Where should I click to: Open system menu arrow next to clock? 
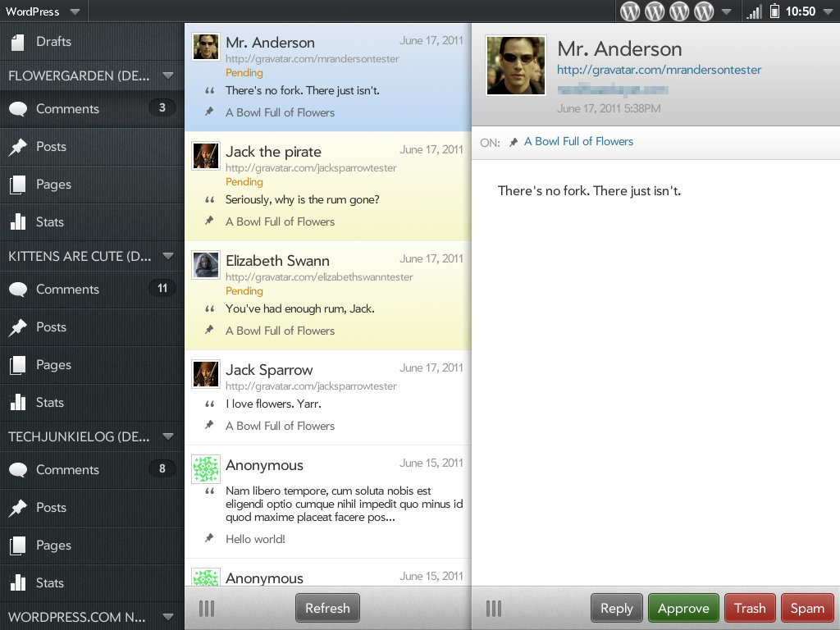point(828,11)
